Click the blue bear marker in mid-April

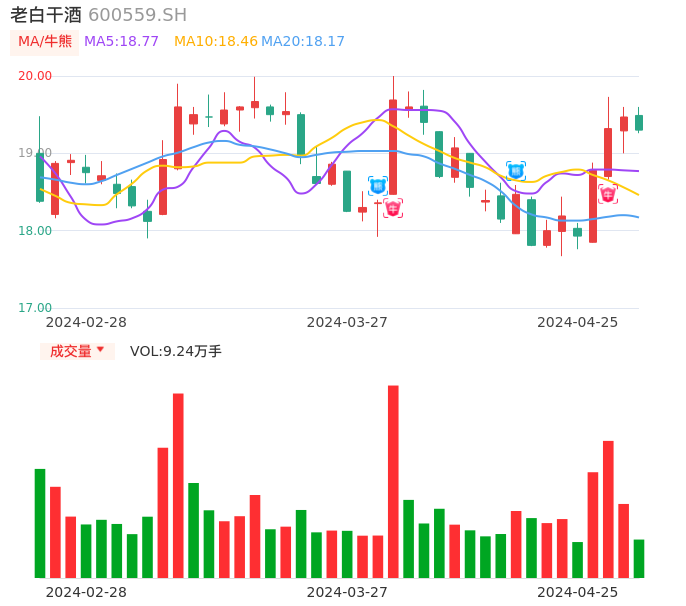pos(516,171)
